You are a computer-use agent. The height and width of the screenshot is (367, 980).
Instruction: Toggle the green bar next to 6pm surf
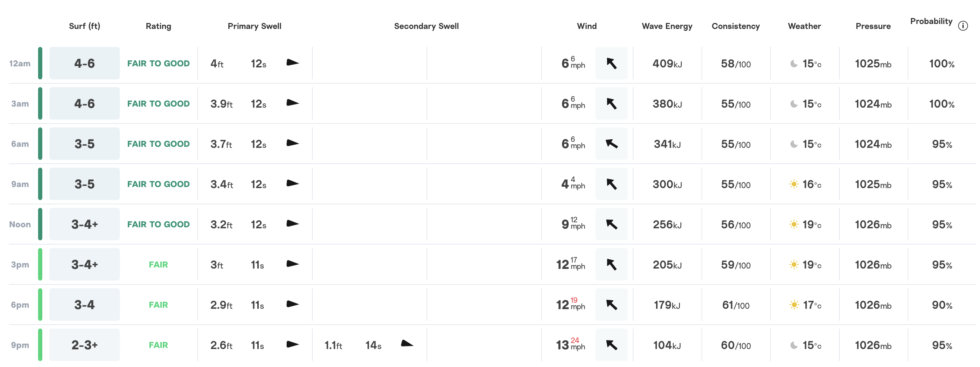pos(40,304)
